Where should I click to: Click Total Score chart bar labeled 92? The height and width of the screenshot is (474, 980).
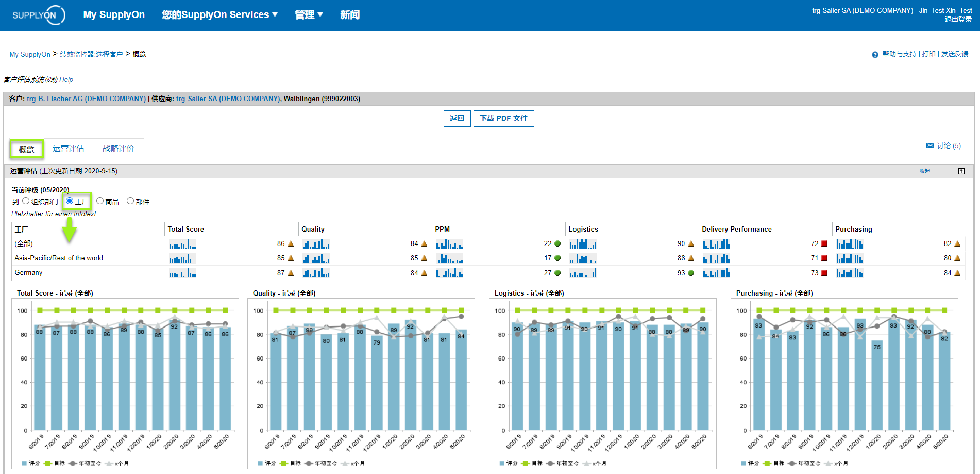tap(175, 375)
